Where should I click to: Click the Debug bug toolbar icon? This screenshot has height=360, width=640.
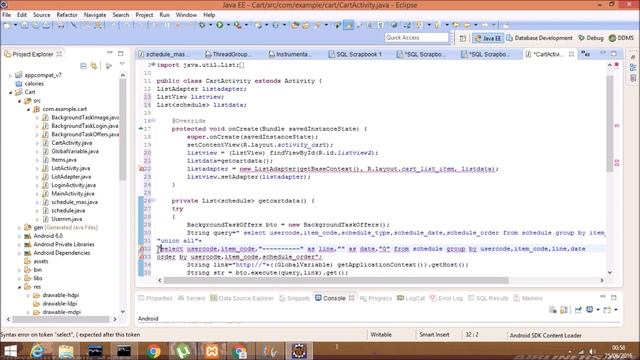(202, 25)
